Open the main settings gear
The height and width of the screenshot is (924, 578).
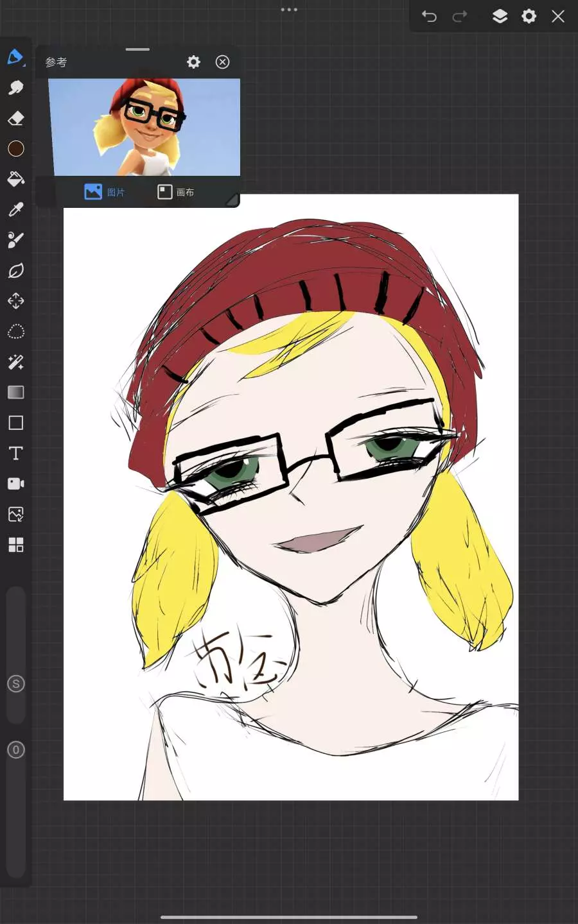(529, 17)
